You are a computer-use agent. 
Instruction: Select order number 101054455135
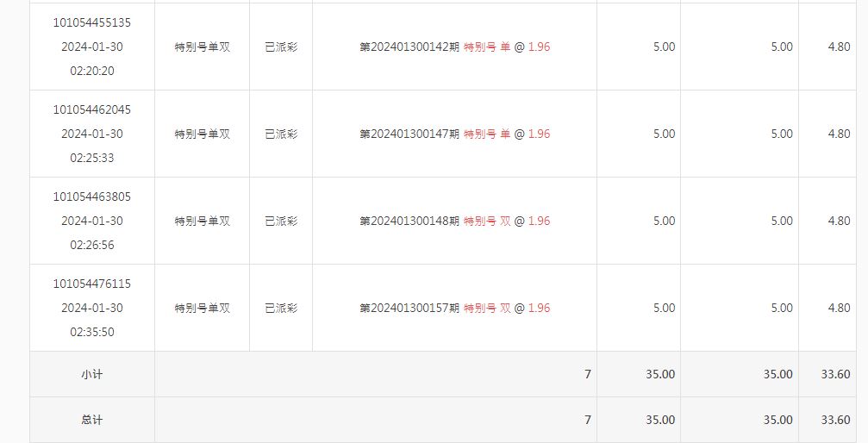pos(92,22)
